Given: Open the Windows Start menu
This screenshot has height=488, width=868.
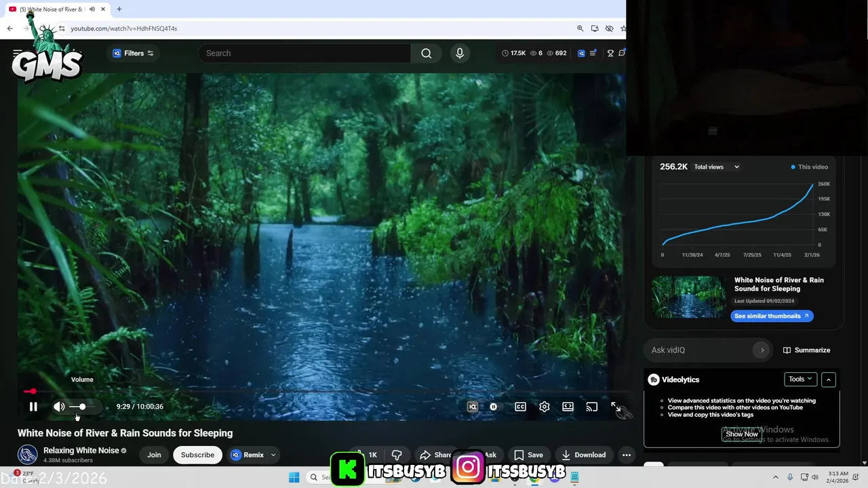Looking at the screenshot, I should [x=294, y=477].
